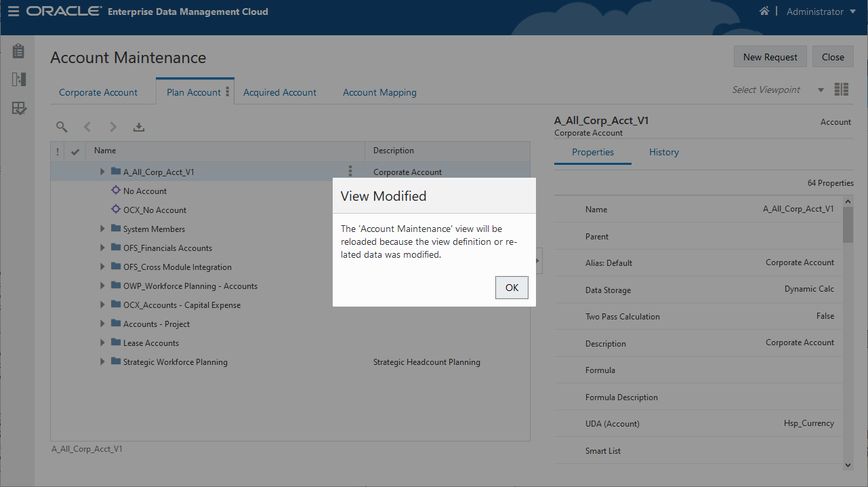Click the New Request button
The image size is (868, 487).
point(770,57)
